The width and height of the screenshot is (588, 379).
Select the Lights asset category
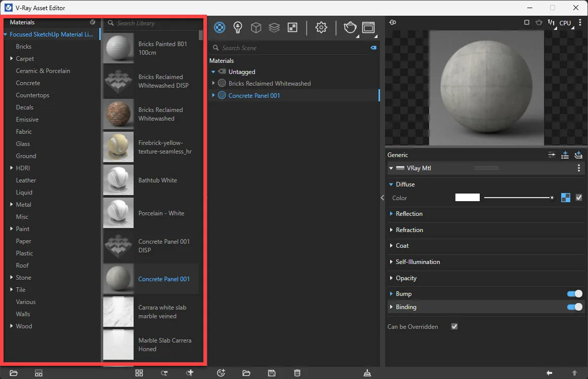[237, 27]
